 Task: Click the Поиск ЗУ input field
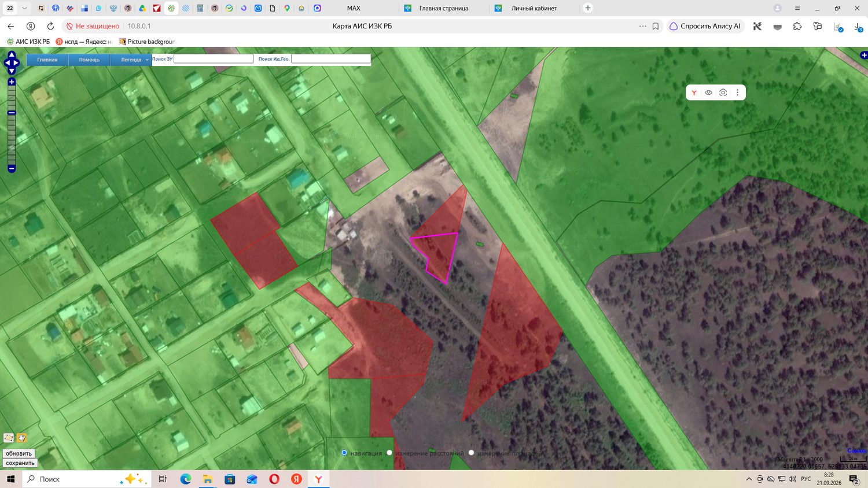(214, 59)
